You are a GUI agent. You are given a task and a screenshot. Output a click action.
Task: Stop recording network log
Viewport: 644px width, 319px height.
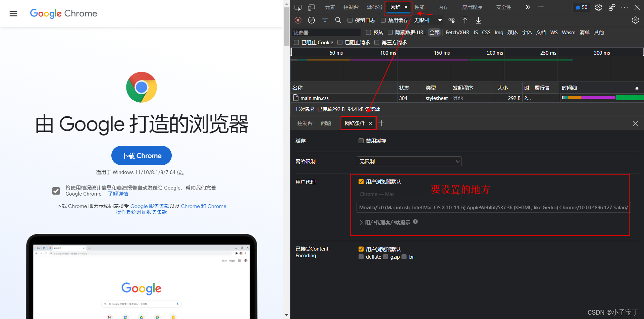(x=298, y=20)
